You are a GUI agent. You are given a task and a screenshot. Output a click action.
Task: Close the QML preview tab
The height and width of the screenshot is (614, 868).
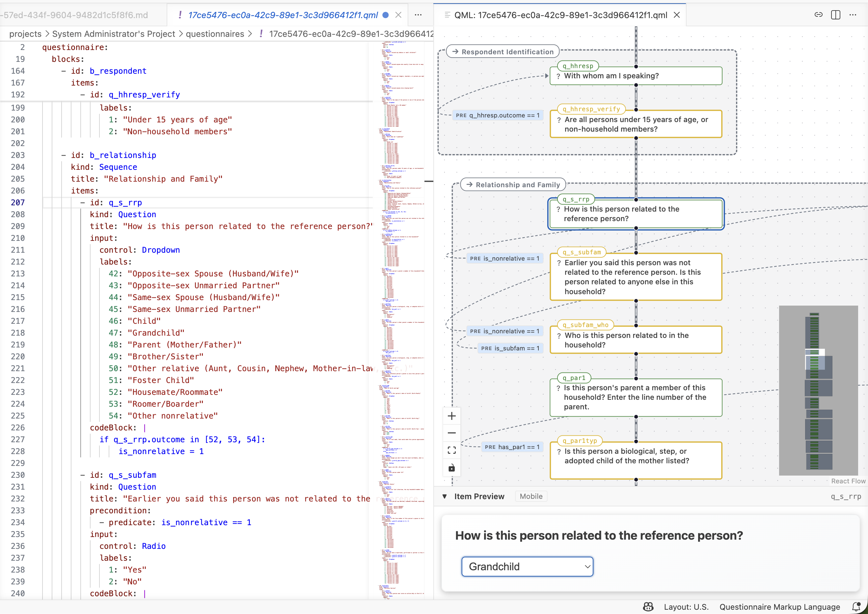(x=677, y=15)
